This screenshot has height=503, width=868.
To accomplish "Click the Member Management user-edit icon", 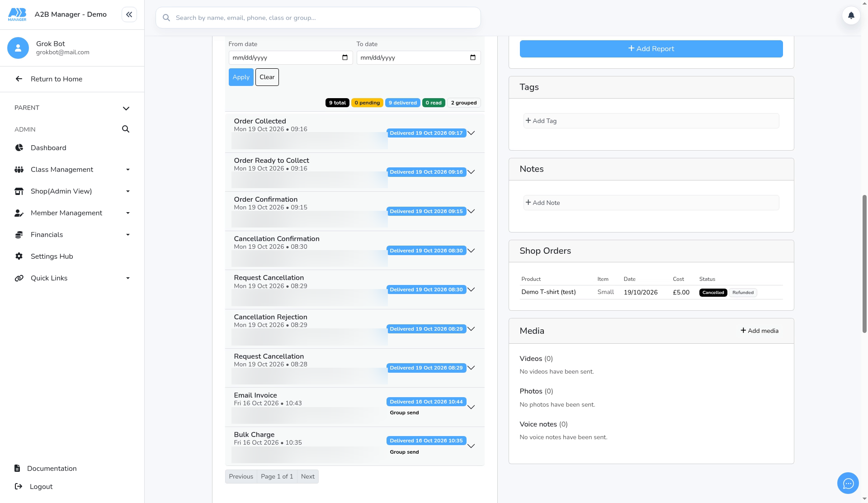I will [19, 213].
